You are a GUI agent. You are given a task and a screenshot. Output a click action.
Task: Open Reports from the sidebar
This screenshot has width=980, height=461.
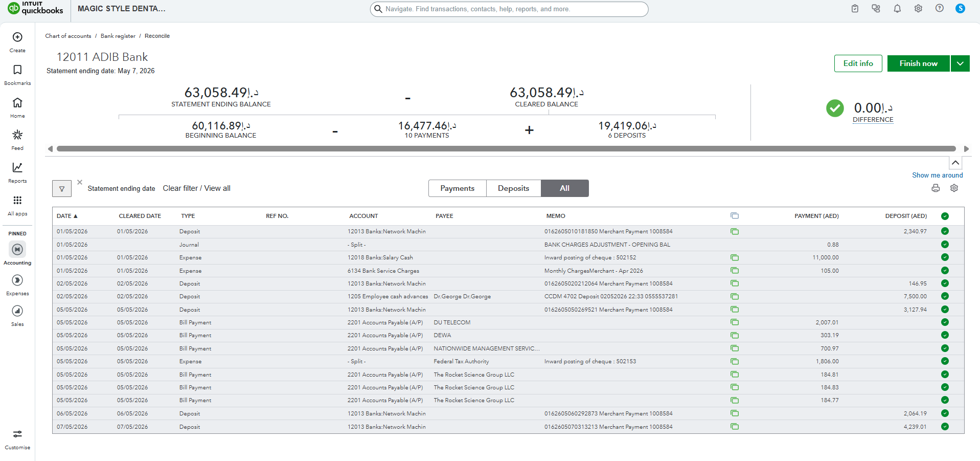tap(17, 172)
